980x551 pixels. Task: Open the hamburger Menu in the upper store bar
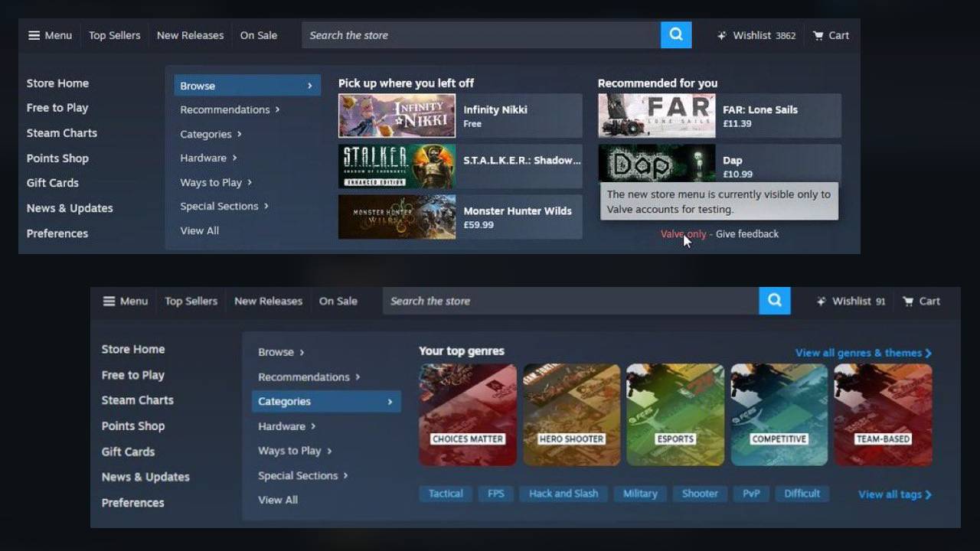[x=50, y=35]
